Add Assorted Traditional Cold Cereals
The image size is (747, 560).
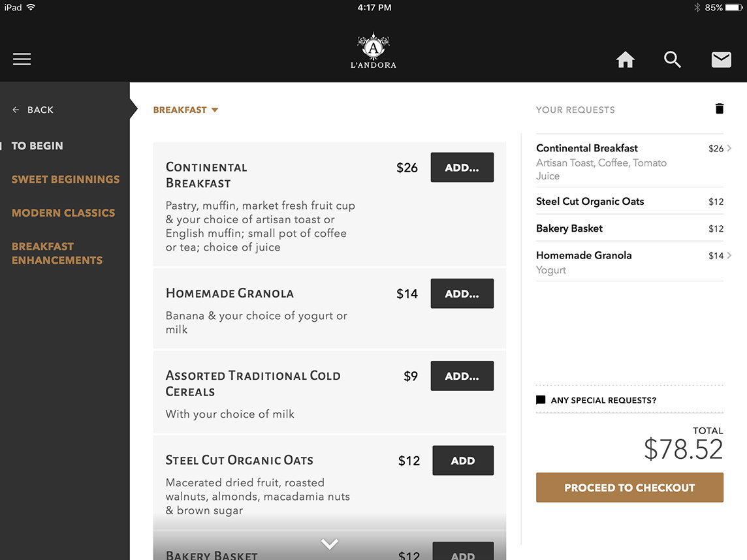click(x=462, y=376)
